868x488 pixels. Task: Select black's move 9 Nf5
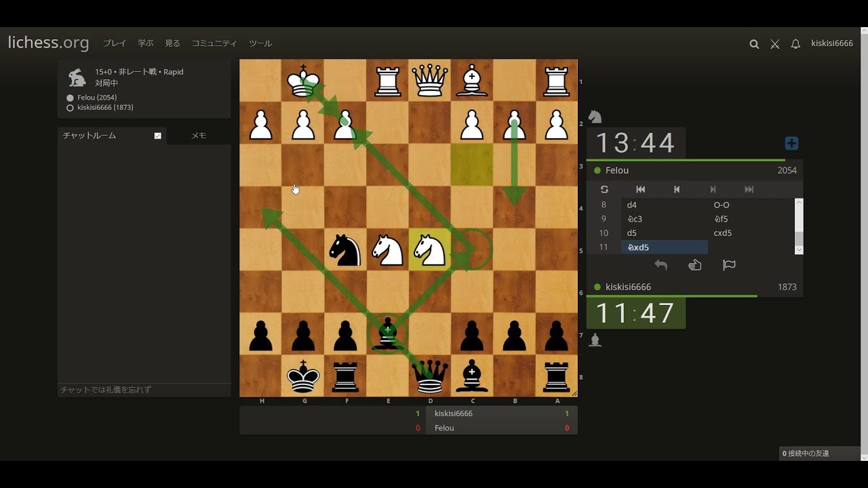click(751, 219)
